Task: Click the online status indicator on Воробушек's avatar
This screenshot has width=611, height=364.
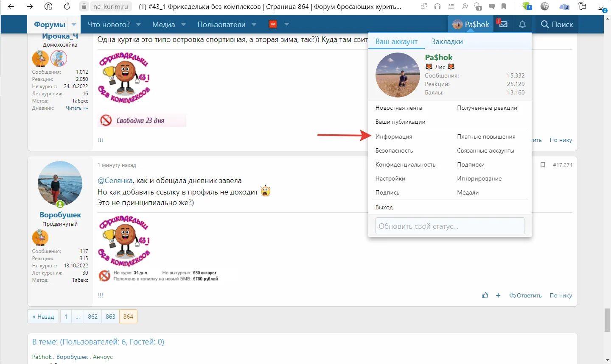Action: tap(60, 204)
